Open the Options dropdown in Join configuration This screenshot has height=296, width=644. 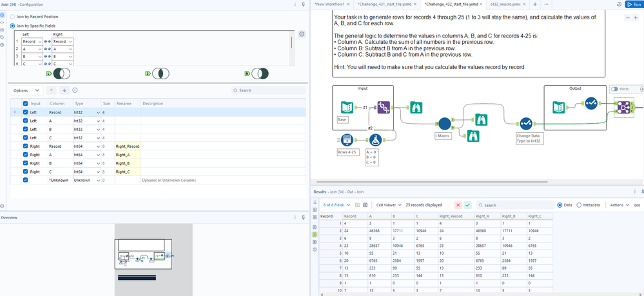pyautogui.click(x=27, y=90)
